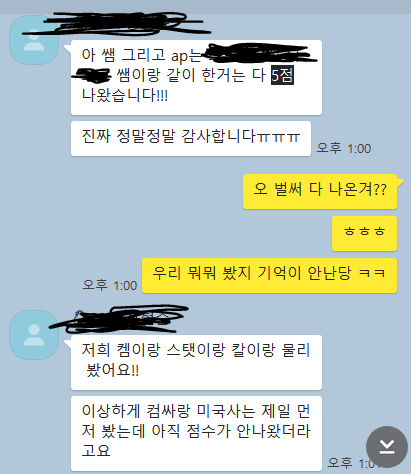Click the 오후 1:00 timestamp beside yellow bubble
411x474 pixels.
[110, 285]
